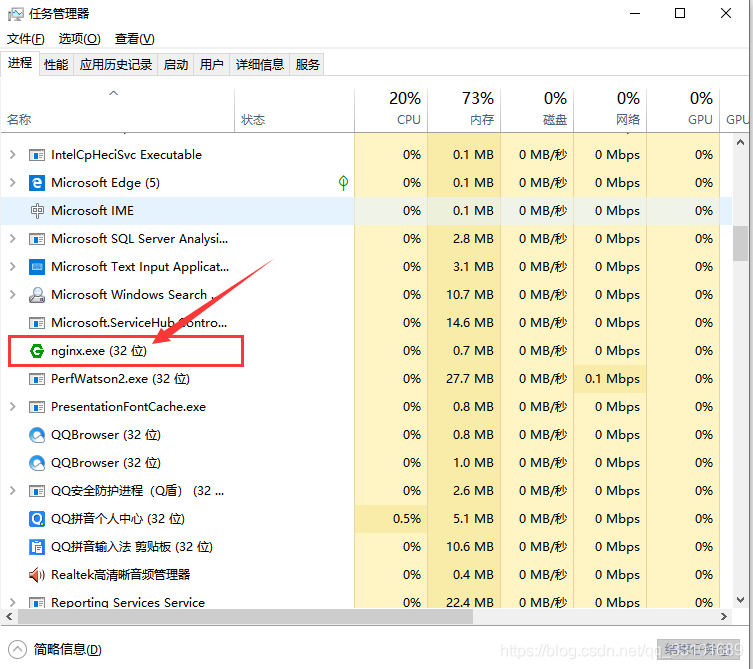This screenshot has height=669, width=753.
Task: Switch to the 用户 tab
Action: click(212, 65)
